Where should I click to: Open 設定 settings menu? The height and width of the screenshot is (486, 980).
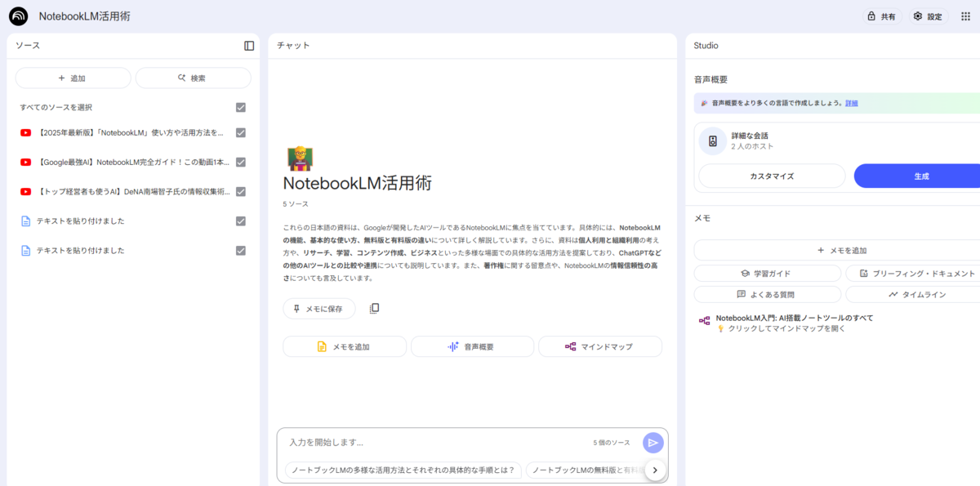tap(929, 16)
